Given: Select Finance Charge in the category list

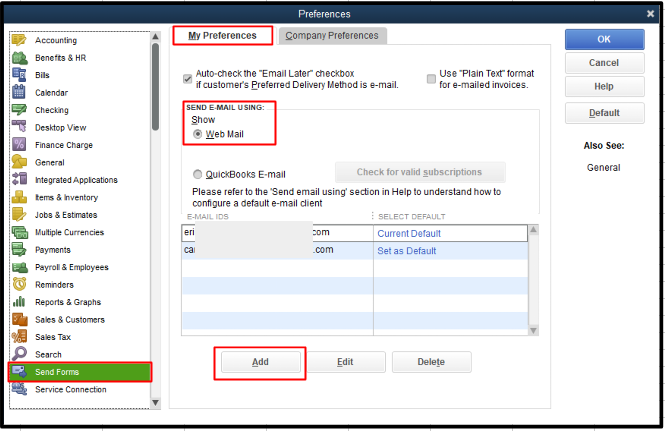Looking at the screenshot, I should (x=64, y=145).
